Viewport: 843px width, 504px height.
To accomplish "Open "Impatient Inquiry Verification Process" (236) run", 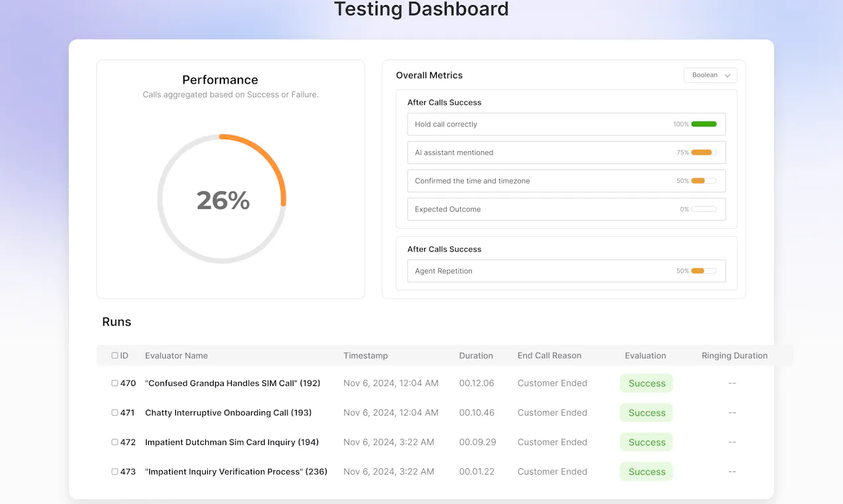I will tap(236, 472).
